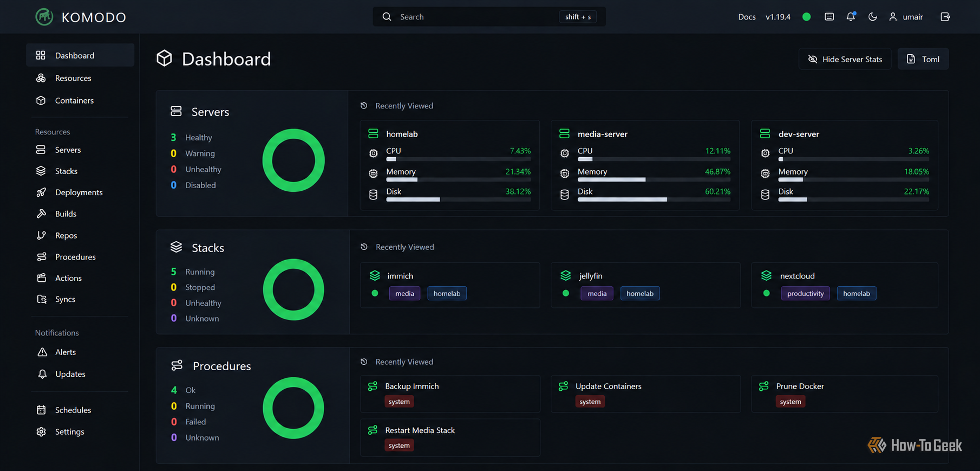Open the notifications bell icon
Viewport: 980px width, 471px height.
click(851, 17)
